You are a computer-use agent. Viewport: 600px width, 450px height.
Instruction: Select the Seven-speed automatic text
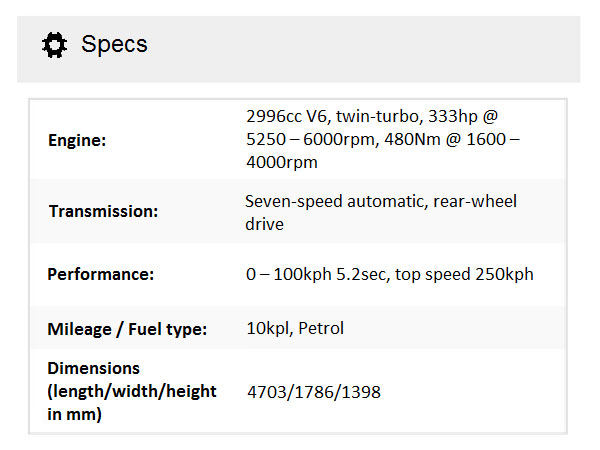tap(337, 201)
